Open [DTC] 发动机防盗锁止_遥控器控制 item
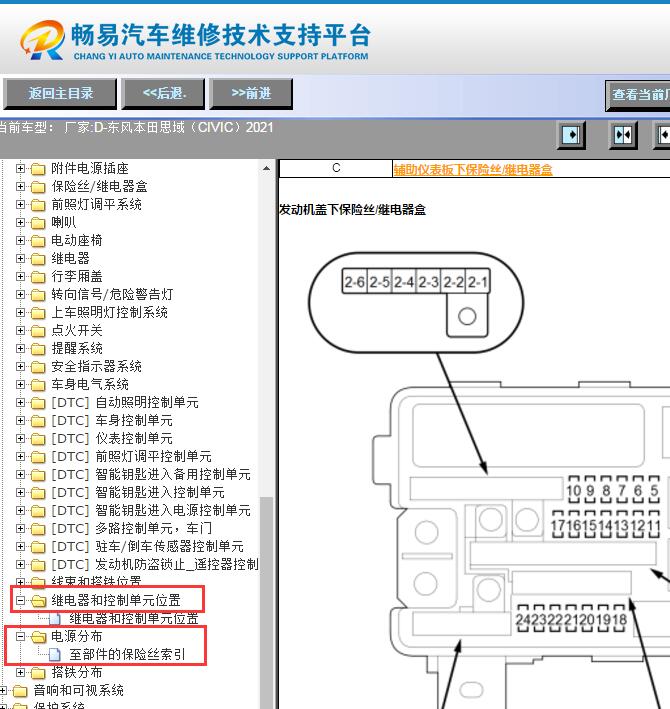Screen dimensions: 670x709 pyautogui.click(x=155, y=565)
